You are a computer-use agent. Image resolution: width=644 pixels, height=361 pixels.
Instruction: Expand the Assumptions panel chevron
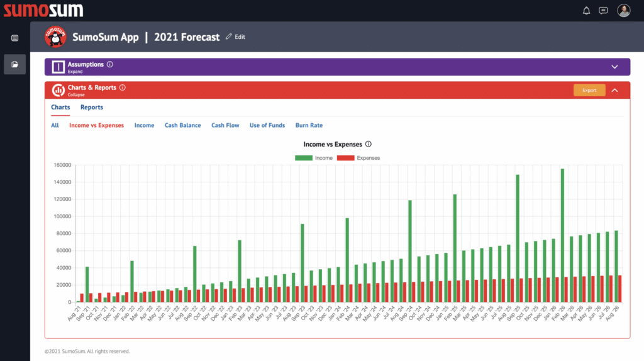[614, 67]
